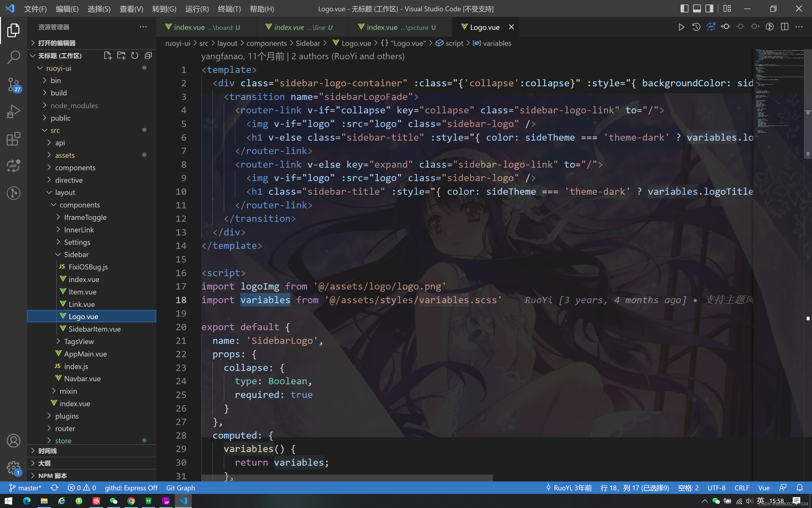Open file history clock icon in editor toolbar
Screen dimensions: 812x508
[696, 27]
